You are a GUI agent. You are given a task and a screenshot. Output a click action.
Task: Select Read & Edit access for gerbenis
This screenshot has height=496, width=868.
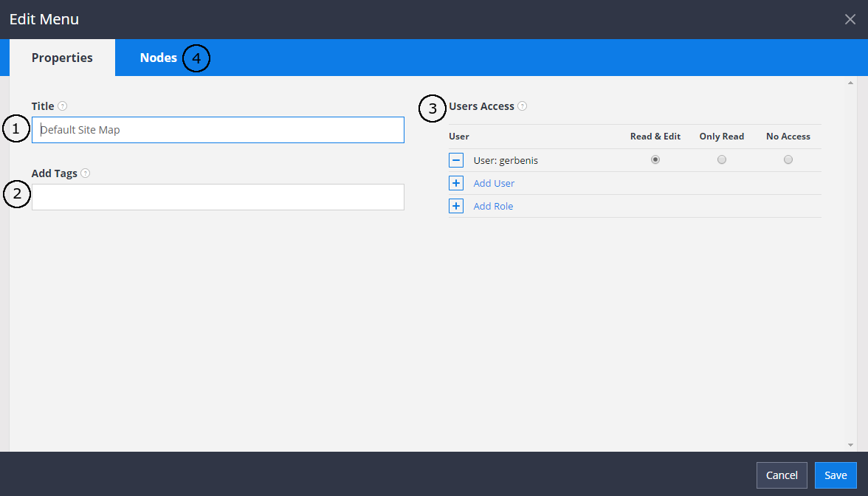[x=655, y=159]
